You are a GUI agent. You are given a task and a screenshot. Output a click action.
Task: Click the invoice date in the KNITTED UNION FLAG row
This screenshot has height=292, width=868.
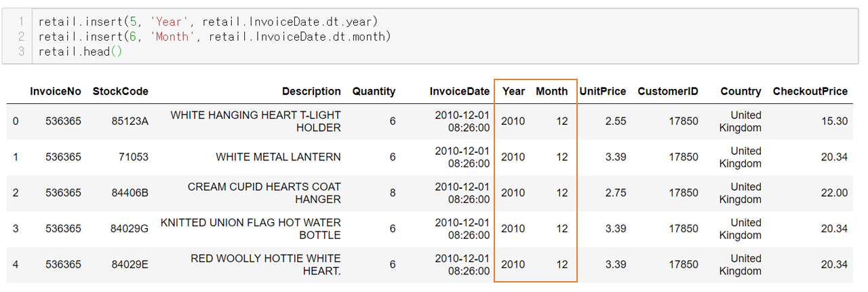(x=462, y=229)
